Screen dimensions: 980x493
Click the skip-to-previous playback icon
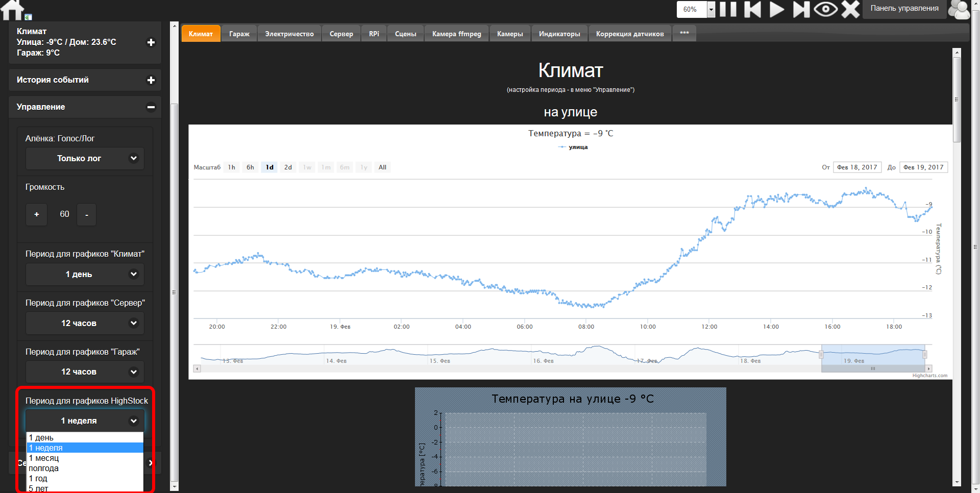coord(752,9)
